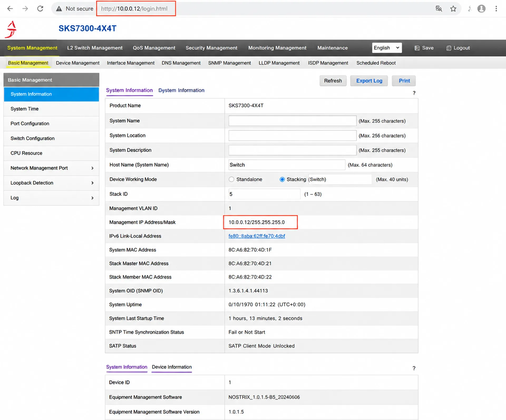Open the translate page icon
Screen dimensions: 506x420
pos(439,9)
